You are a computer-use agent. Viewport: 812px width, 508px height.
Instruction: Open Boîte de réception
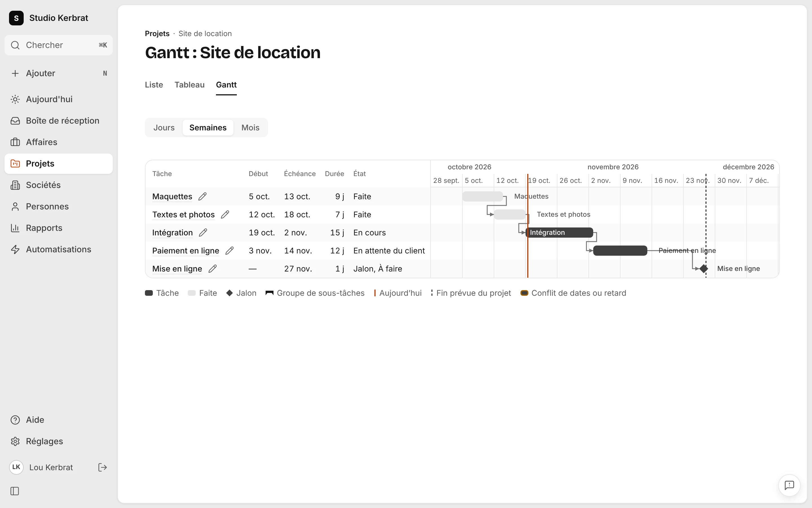(x=58, y=121)
